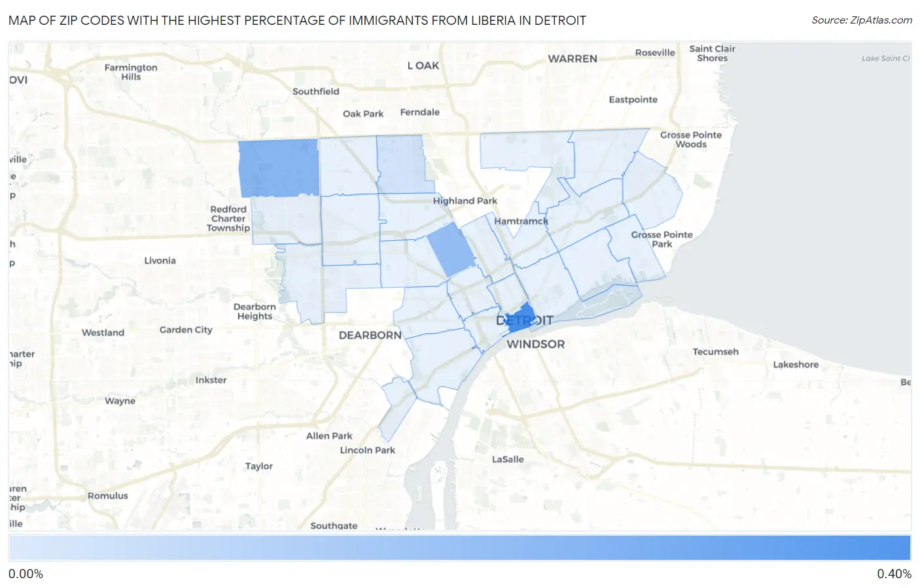The height and width of the screenshot is (588, 920).
Task: Click the 'Redford Charter Township' label
Action: point(228,218)
